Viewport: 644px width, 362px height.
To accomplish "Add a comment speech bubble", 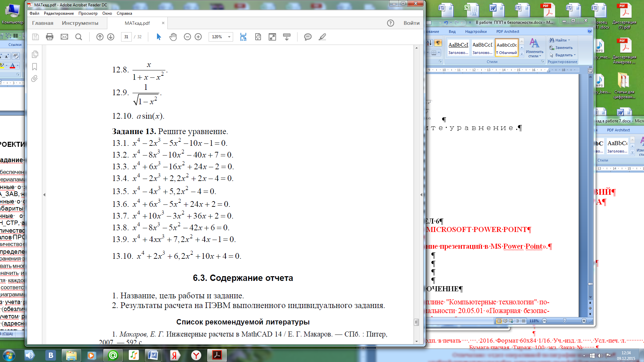I will [308, 37].
